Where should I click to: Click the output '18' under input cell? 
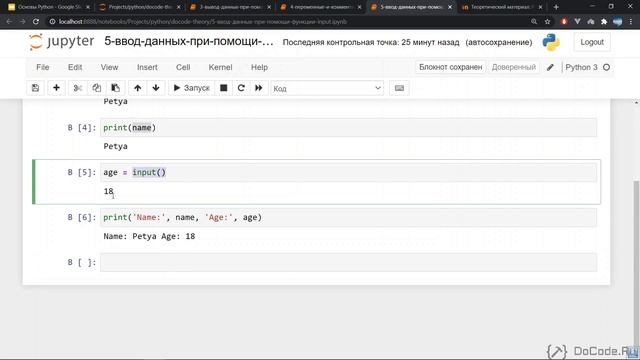point(108,191)
